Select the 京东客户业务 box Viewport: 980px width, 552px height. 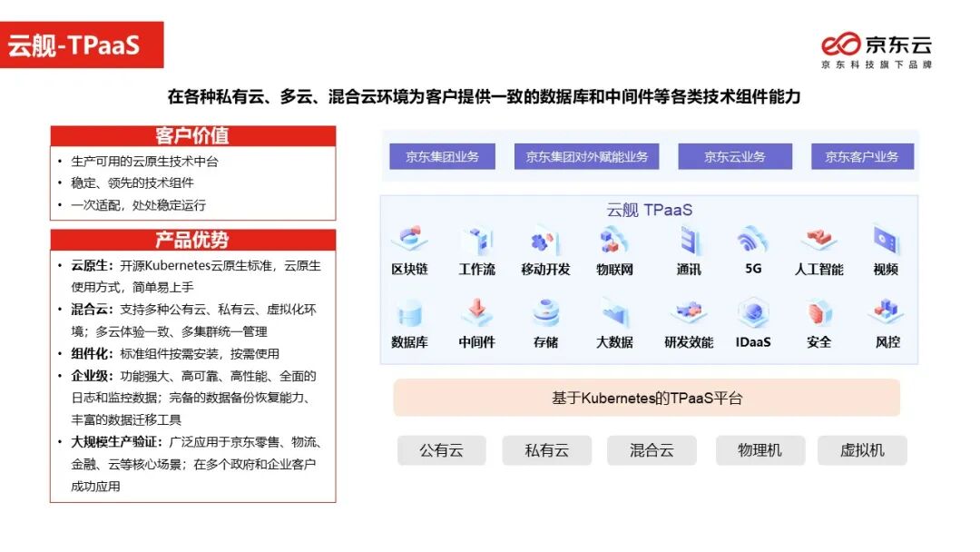pos(862,157)
